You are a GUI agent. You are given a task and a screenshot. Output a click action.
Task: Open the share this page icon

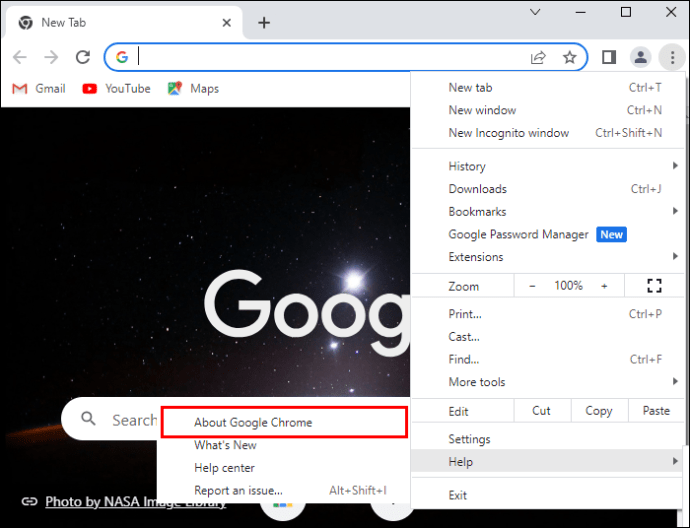(x=538, y=57)
